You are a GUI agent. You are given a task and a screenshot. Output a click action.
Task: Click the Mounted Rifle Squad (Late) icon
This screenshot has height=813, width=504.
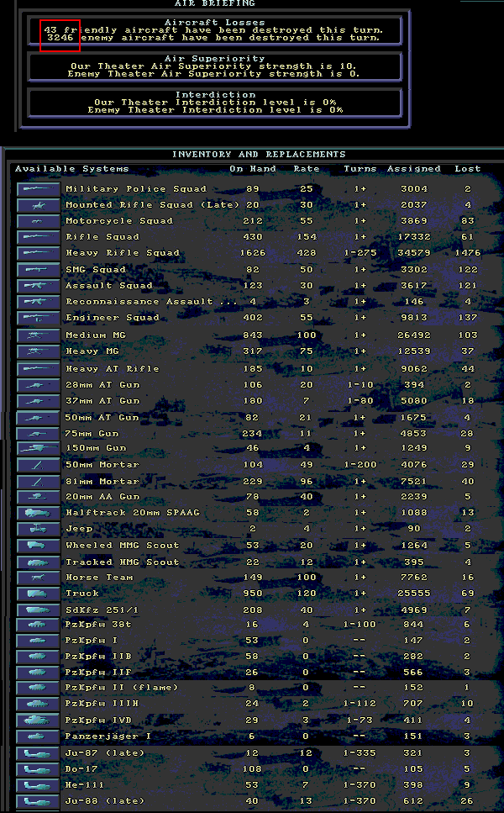point(39,205)
